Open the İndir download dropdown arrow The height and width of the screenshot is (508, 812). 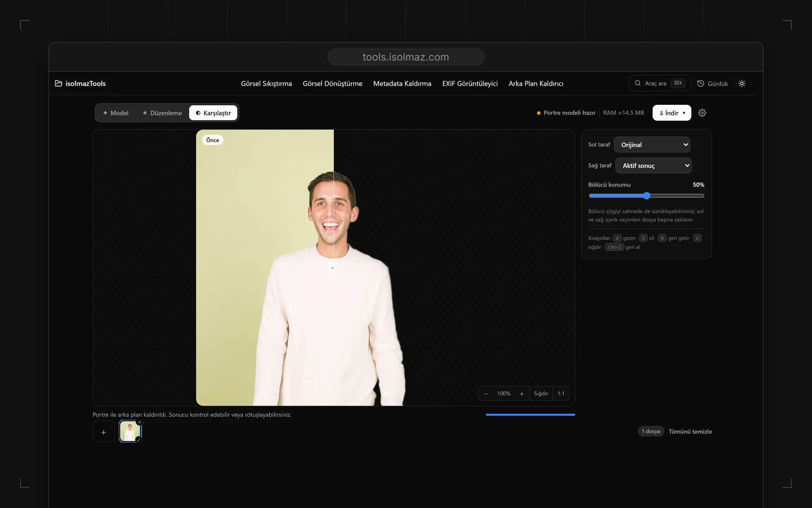(684, 113)
